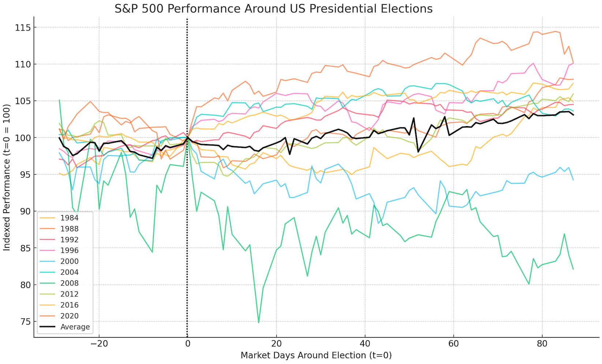This screenshot has height=364, width=602.
Task: Click the black Average legend swatch
Action: (x=47, y=327)
